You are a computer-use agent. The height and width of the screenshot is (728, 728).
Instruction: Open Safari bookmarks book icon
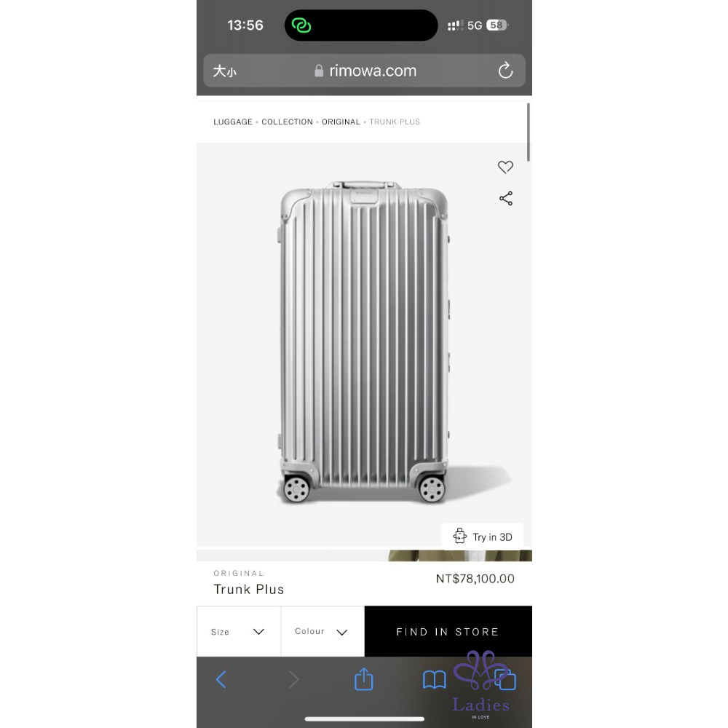434,680
